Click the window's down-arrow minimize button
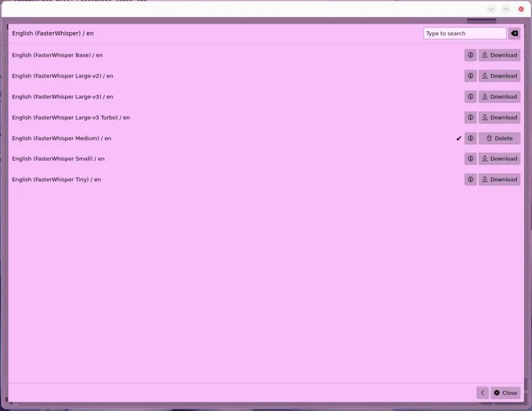This screenshot has height=411, width=532. coord(491,9)
